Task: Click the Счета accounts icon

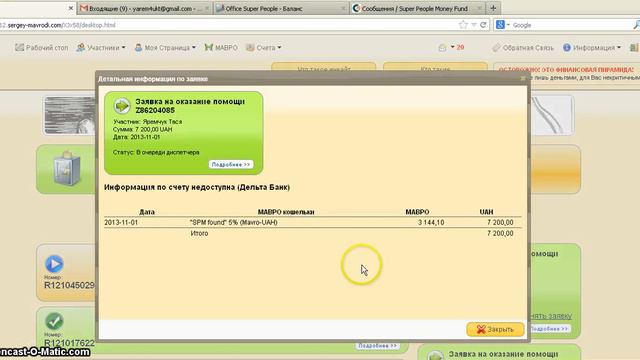Action: click(x=250, y=48)
